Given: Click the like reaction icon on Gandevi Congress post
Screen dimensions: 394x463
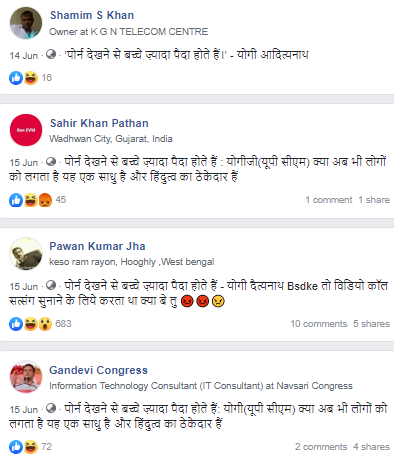Looking at the screenshot, I should (x=16, y=447).
